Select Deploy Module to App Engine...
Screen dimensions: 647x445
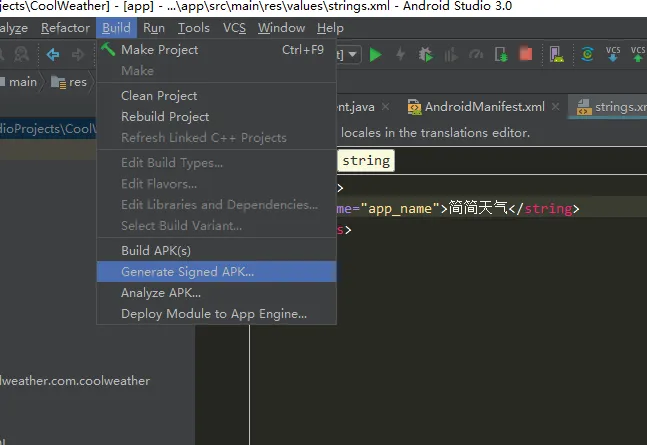(217, 314)
